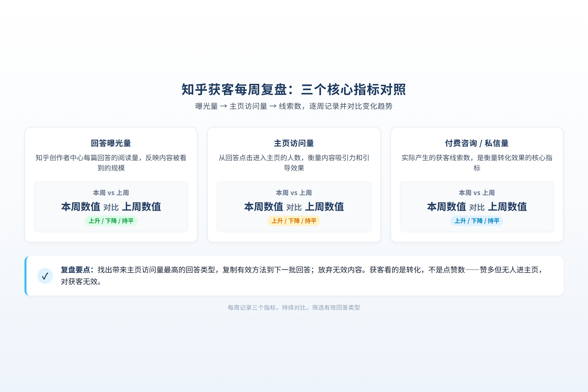The image size is (588, 392).
Task: Select the 回答曝光量 card heading
Action: click(x=111, y=143)
